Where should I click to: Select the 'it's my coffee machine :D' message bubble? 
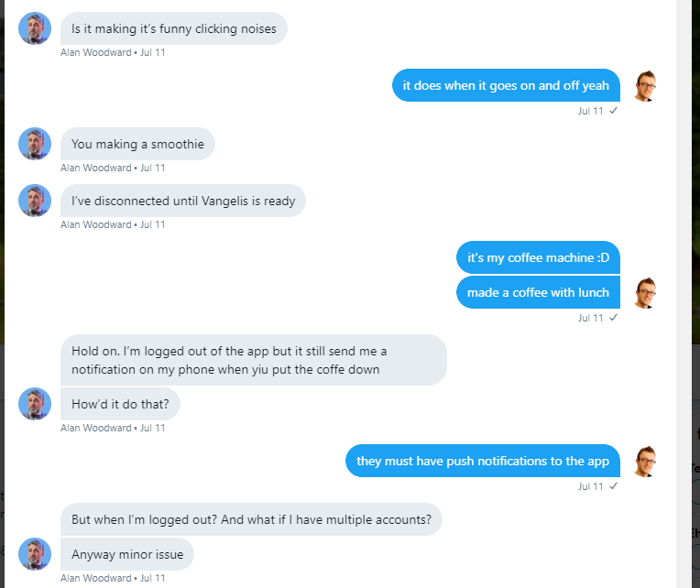(538, 257)
